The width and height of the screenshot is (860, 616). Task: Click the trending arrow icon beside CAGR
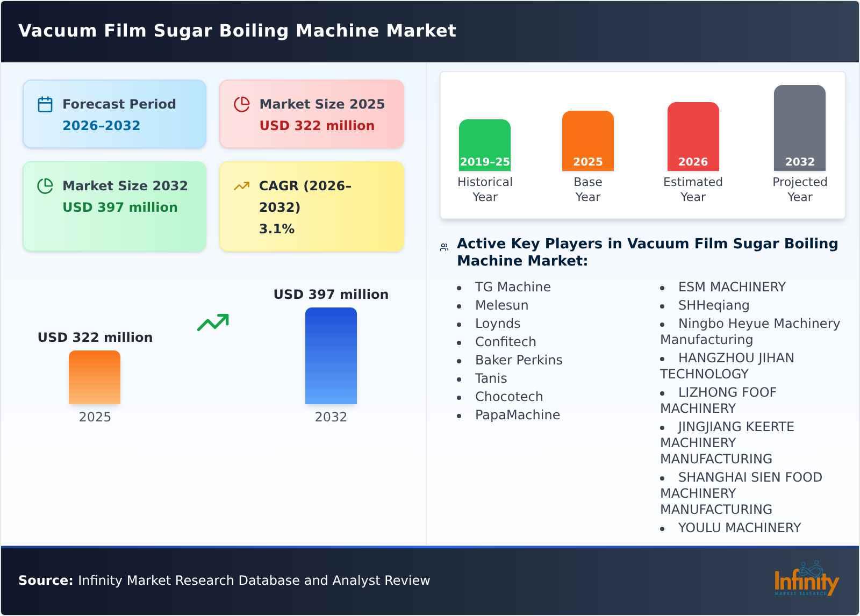tap(242, 186)
